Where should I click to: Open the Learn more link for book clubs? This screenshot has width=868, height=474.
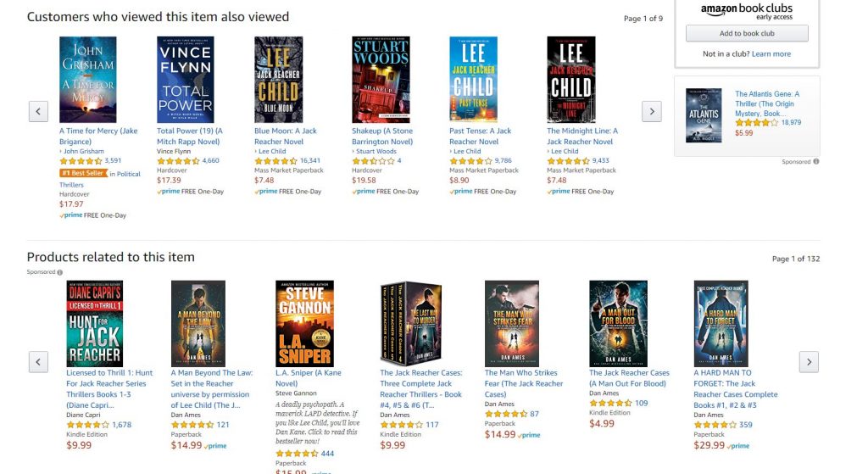pyautogui.click(x=771, y=53)
